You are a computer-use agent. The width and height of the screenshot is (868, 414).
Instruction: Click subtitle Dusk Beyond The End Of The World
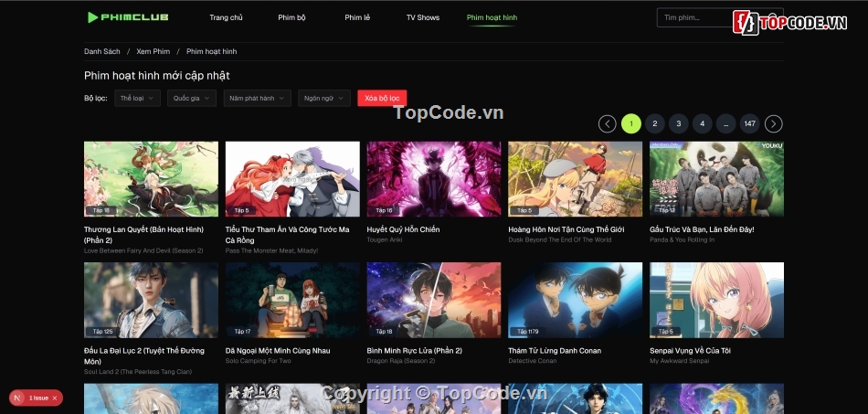pos(560,239)
